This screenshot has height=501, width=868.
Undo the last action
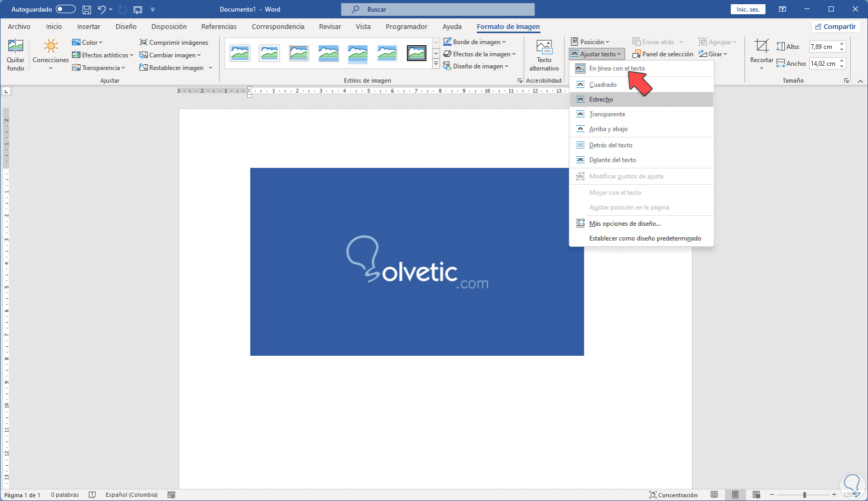pos(102,9)
